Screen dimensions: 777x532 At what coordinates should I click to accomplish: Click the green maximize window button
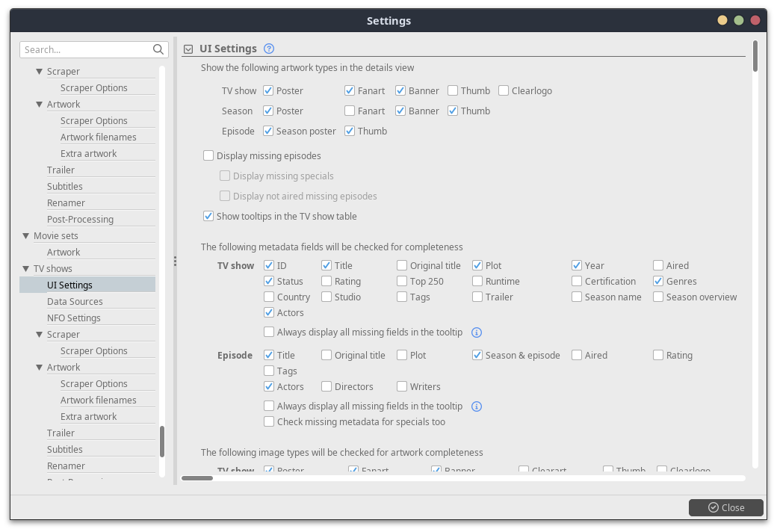point(739,21)
